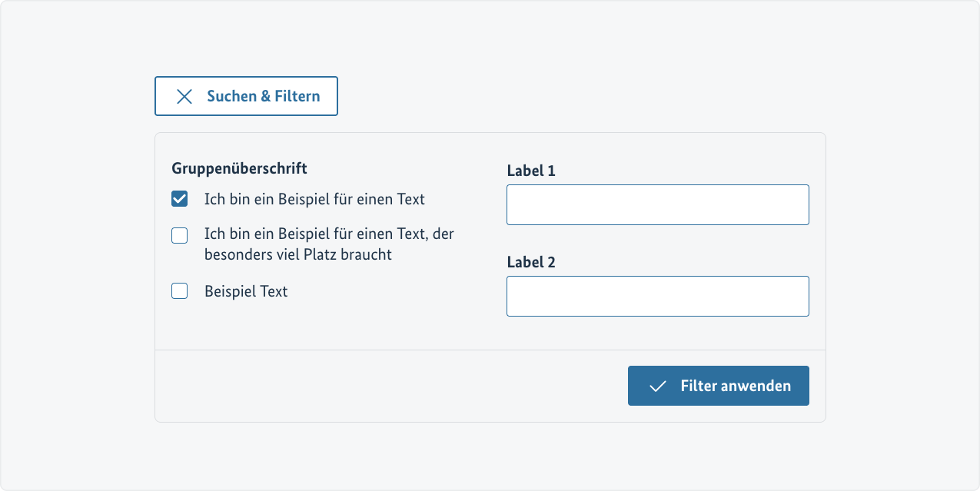Click the 'Suchen & Filtern' button text
Screen dimensions: 980x491
(x=263, y=96)
